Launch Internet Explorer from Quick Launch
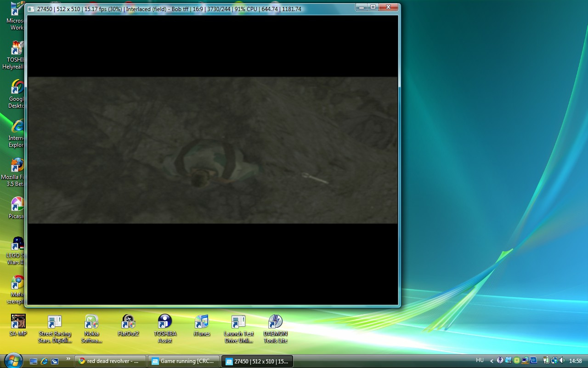 point(44,361)
